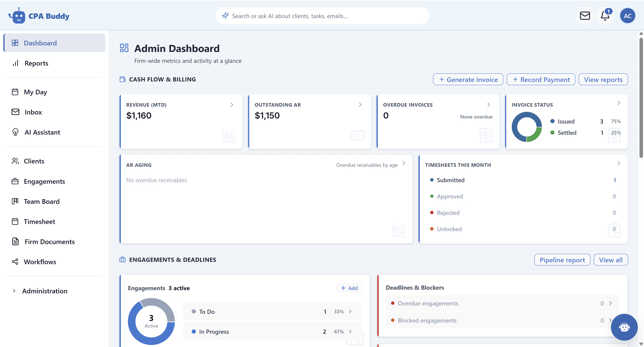Click the Inbox envelope icon in sidebar

(15, 112)
